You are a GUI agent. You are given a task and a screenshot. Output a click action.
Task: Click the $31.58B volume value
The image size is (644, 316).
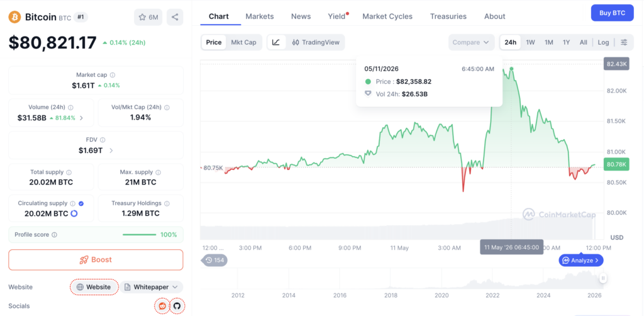pos(31,118)
